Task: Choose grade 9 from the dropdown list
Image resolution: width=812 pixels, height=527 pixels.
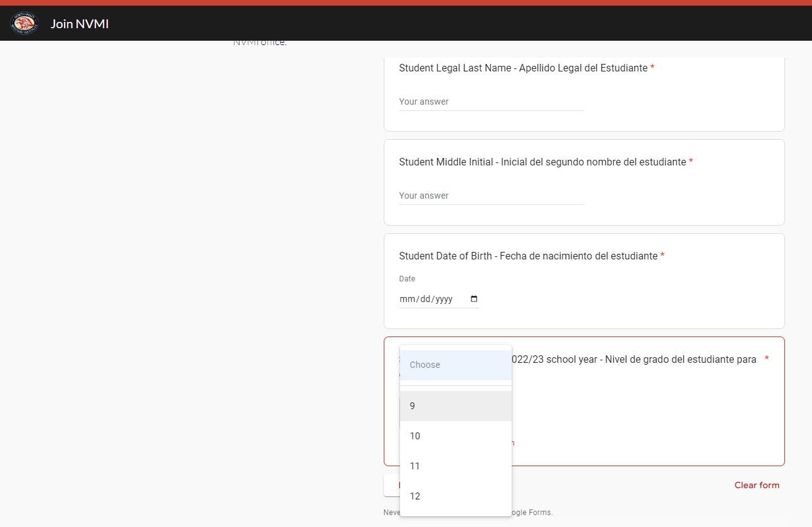Action: 456,406
